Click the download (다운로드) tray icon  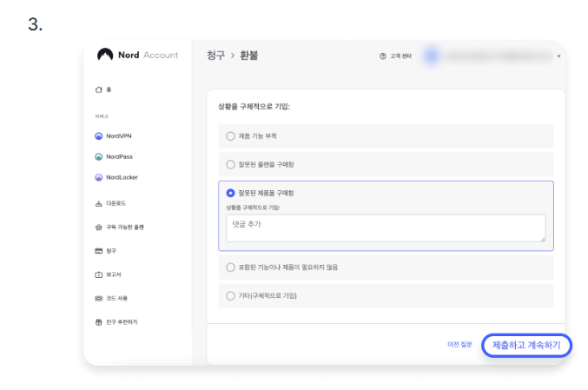coord(99,203)
